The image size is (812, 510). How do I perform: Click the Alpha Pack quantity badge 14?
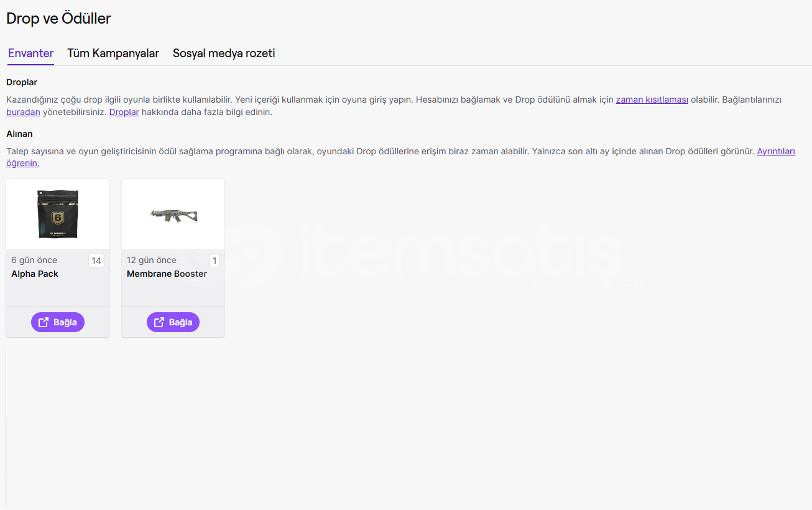[96, 261]
